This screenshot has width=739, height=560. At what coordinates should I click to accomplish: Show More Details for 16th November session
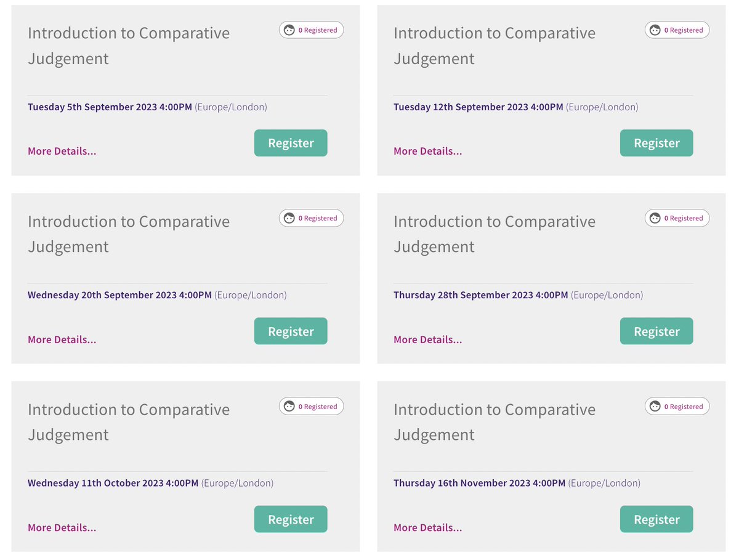[428, 527]
